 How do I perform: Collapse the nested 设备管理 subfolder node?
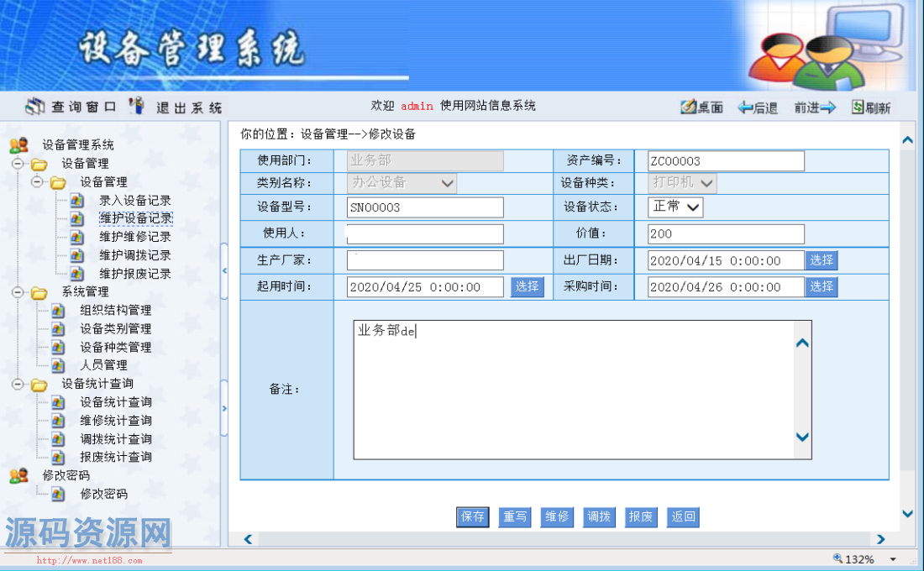tap(36, 181)
